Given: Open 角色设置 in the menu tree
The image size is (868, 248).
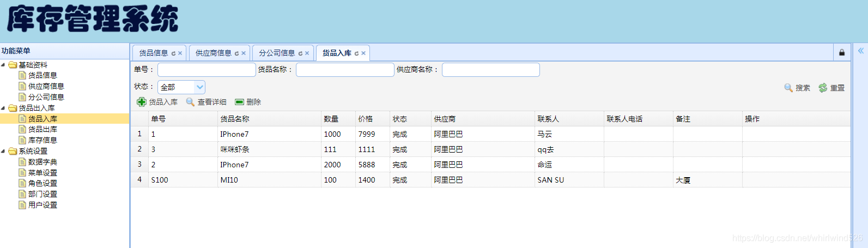Looking at the screenshot, I should click(x=43, y=183).
